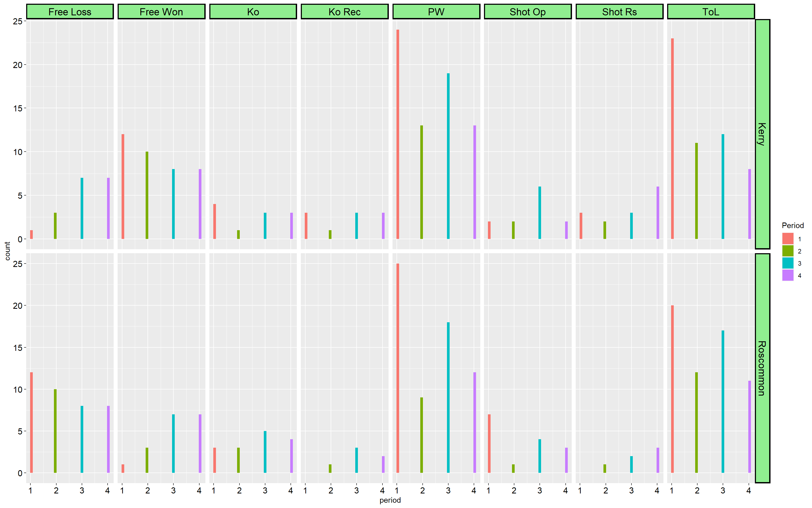This screenshot has height=508, width=812.
Task: Click the 25 tick label on Kerry y-axis
Action: click(x=17, y=21)
